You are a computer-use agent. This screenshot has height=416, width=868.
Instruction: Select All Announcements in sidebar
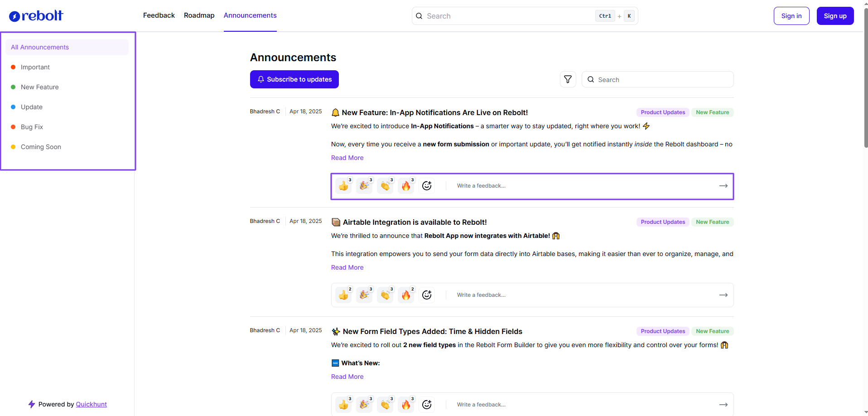(x=67, y=47)
